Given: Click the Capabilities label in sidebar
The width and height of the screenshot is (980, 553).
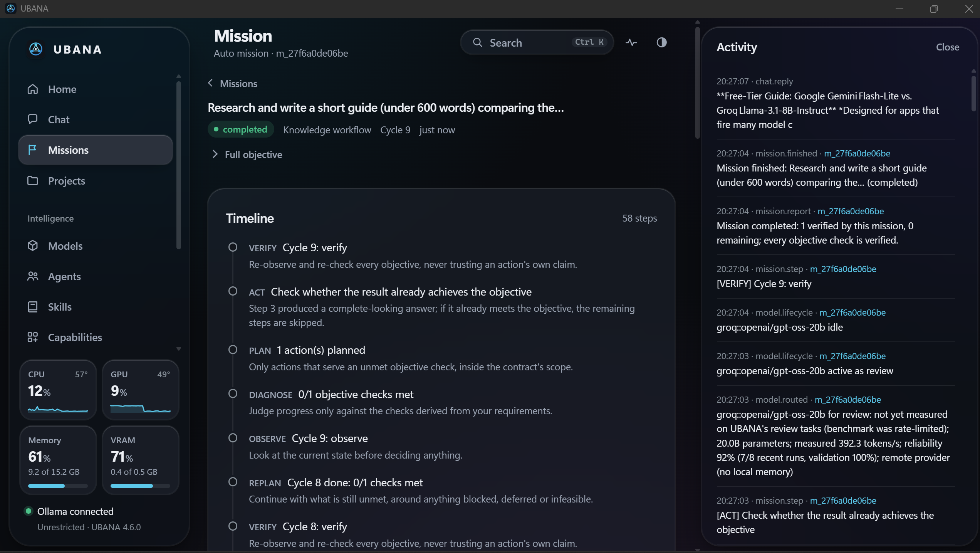Looking at the screenshot, I should [75, 337].
